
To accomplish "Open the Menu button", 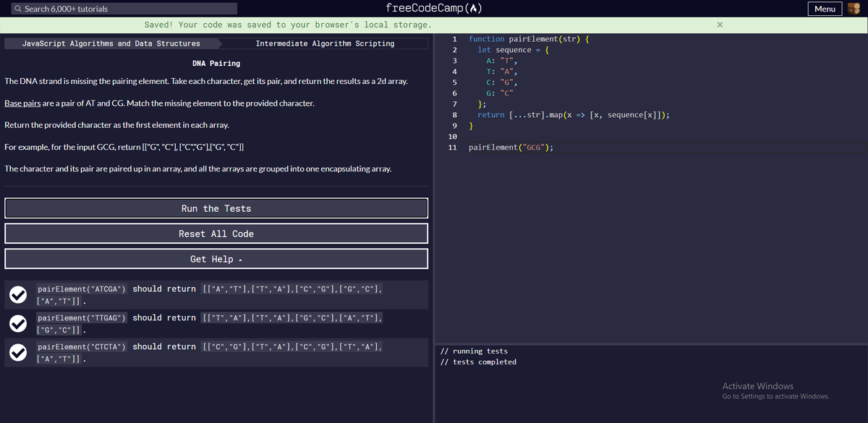I will coord(825,9).
